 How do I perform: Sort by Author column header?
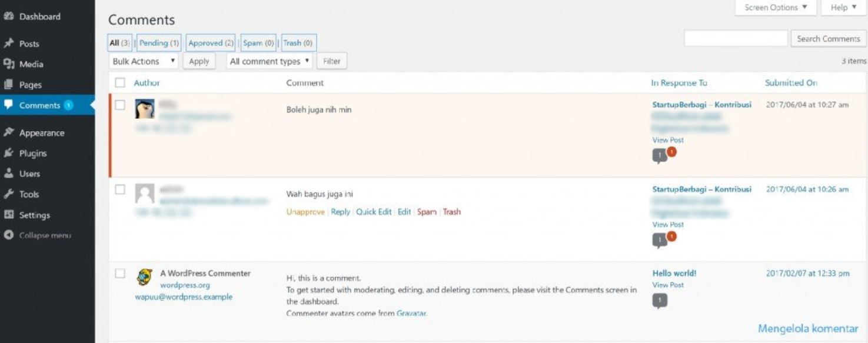[147, 83]
